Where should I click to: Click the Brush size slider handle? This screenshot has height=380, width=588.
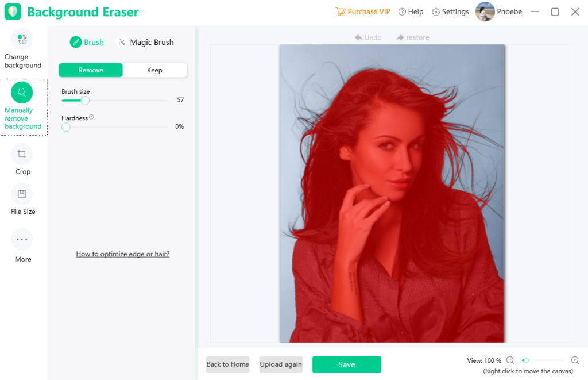pyautogui.click(x=85, y=100)
